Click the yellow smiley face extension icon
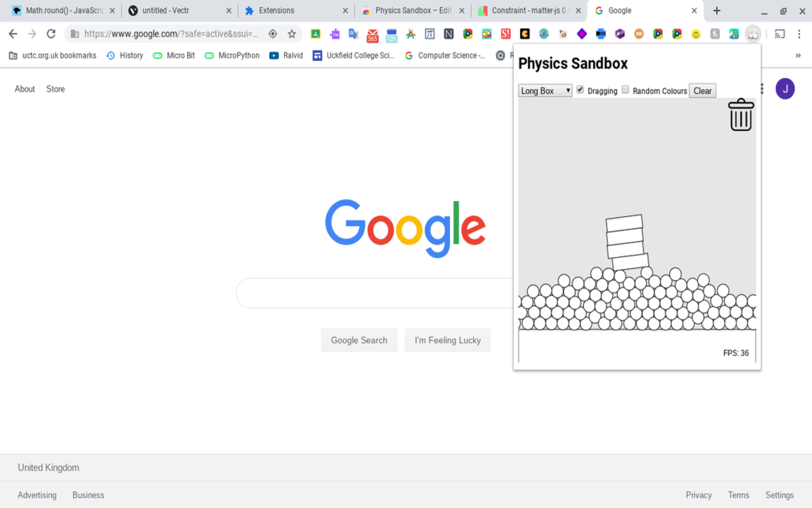Viewport: 812px width, 508px height. (696, 34)
